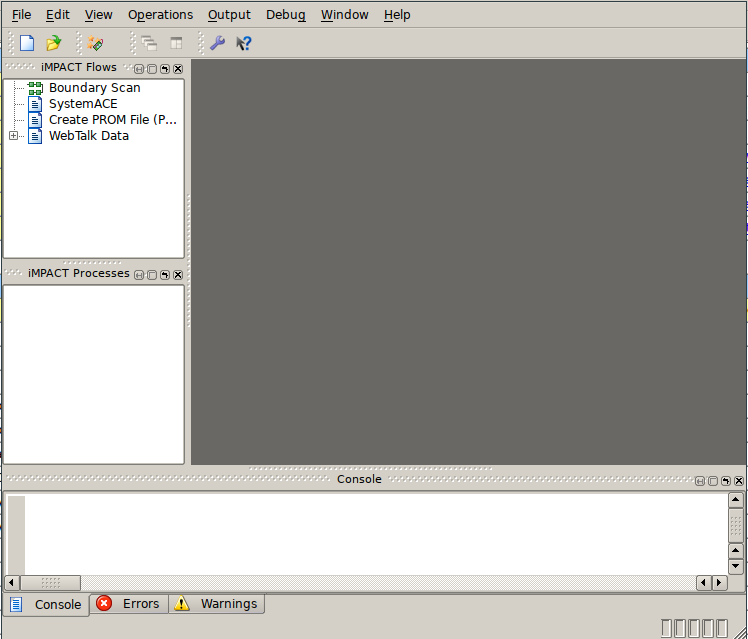Click the Initialize Chain toolbar icon
The height and width of the screenshot is (639, 748).
pyautogui.click(x=96, y=43)
